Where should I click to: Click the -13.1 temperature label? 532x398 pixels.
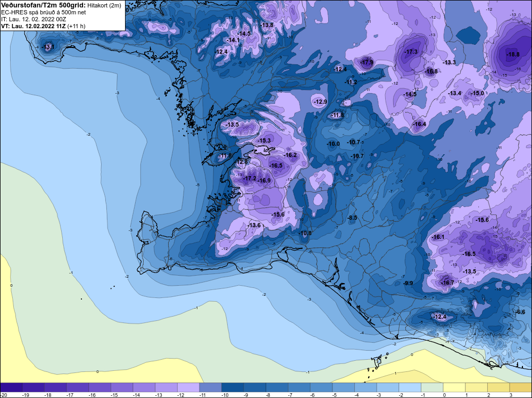point(48,47)
